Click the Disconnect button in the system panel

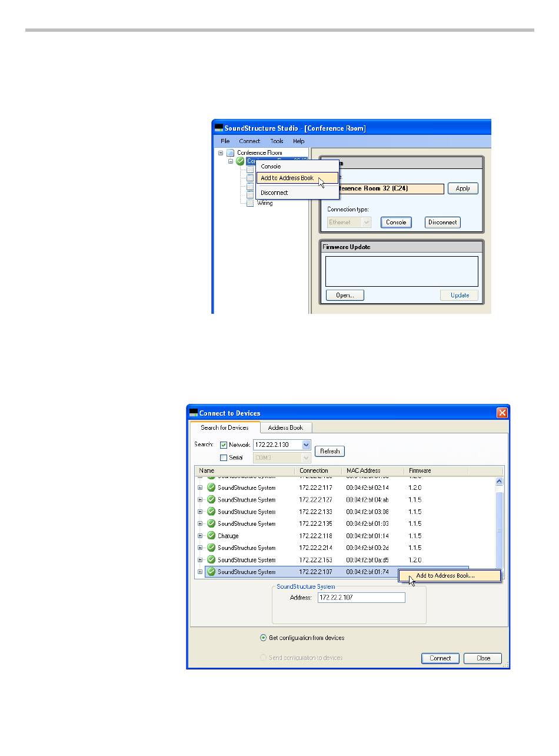[442, 223]
